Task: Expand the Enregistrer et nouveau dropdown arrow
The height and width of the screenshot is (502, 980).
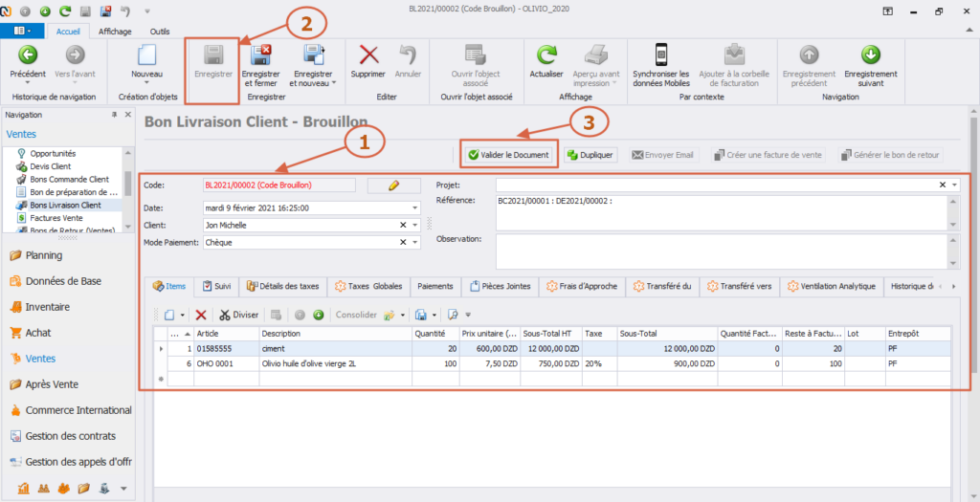Action: pos(334,82)
